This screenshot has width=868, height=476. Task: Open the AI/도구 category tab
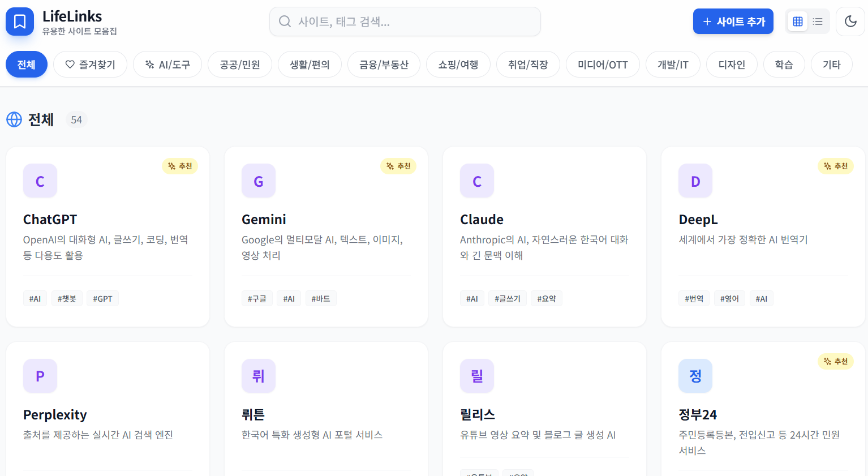167,65
